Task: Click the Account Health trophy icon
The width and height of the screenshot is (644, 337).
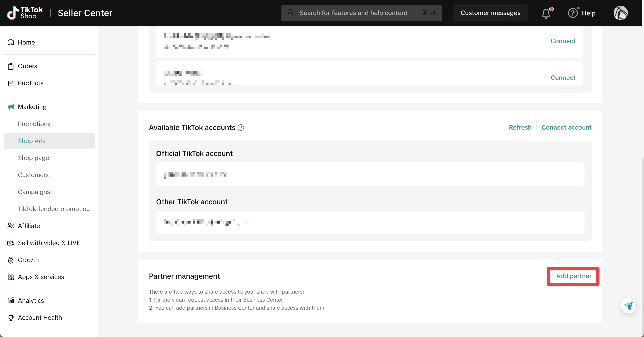Action: click(11, 318)
